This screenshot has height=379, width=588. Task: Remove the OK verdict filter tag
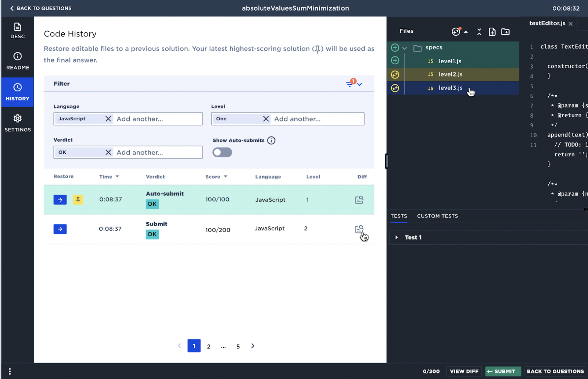(x=108, y=152)
